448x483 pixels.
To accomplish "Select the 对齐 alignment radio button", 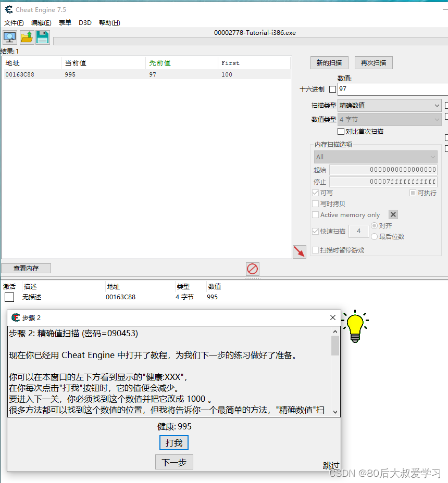I will 375,225.
